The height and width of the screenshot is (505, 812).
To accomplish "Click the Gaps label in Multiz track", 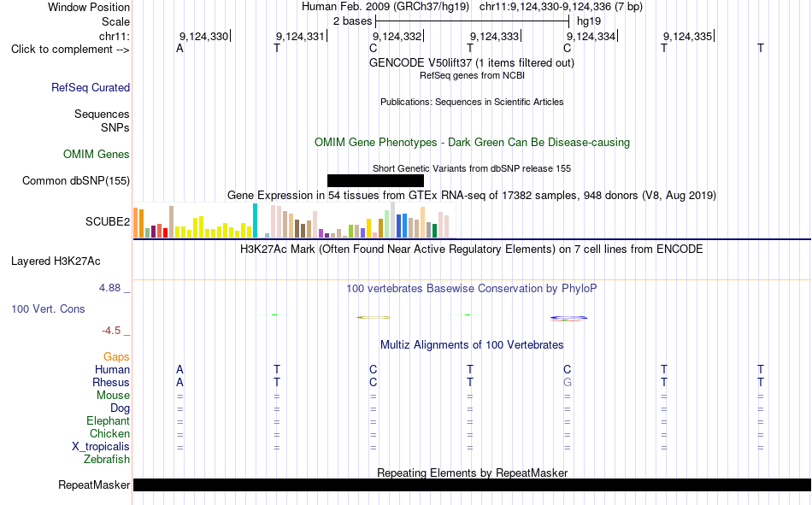I will point(116,357).
